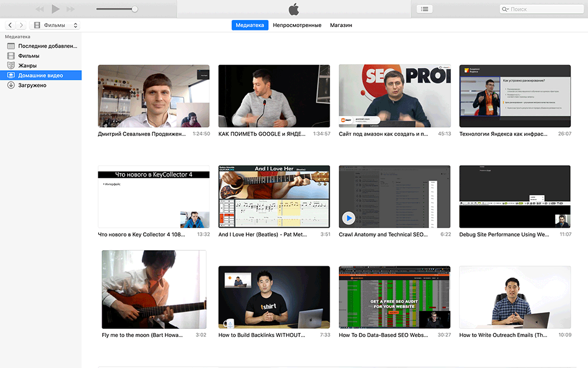Click the magnifier icon in search

click(505, 9)
